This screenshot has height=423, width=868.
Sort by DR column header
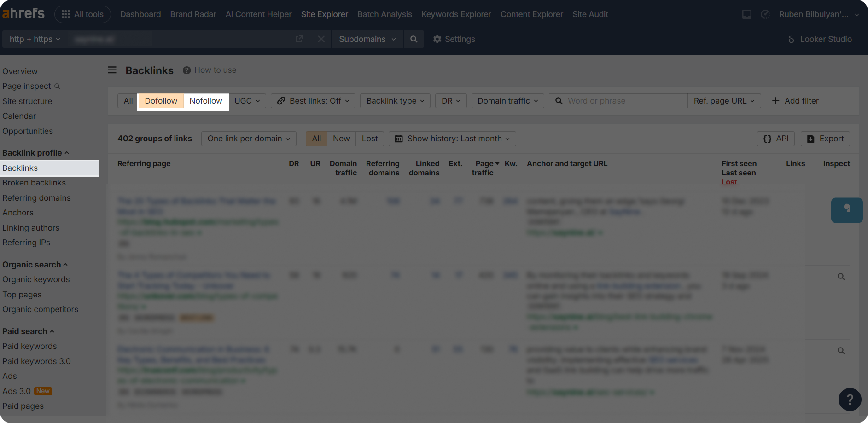click(294, 163)
